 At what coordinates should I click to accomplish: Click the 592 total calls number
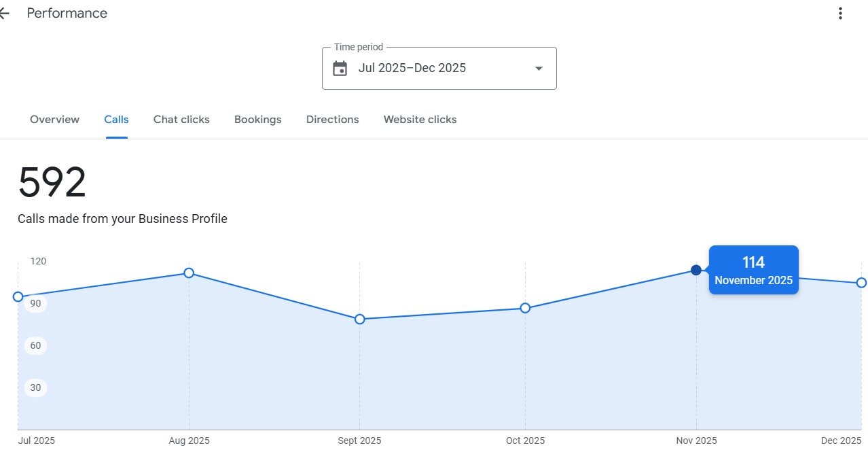pyautogui.click(x=52, y=184)
